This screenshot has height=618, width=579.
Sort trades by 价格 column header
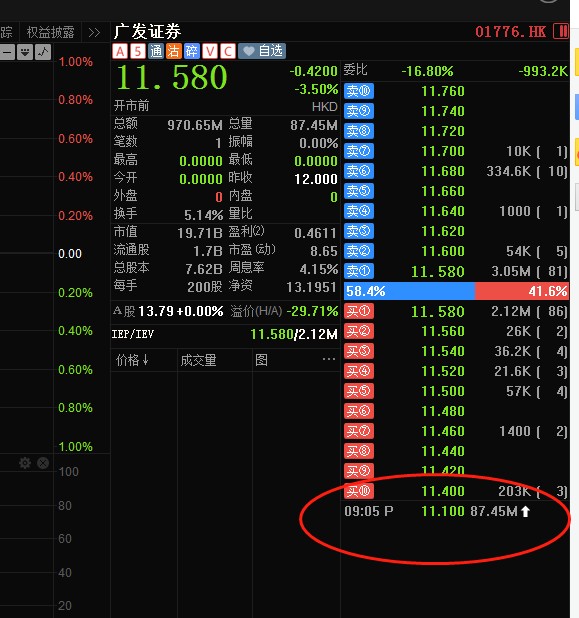point(132,360)
